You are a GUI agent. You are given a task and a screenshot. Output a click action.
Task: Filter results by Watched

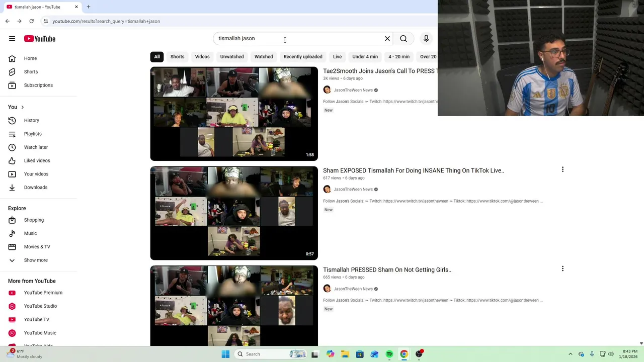(264, 57)
